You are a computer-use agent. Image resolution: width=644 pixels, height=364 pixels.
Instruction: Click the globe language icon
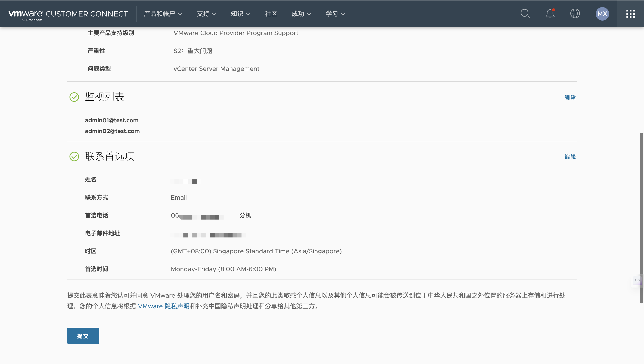click(575, 14)
